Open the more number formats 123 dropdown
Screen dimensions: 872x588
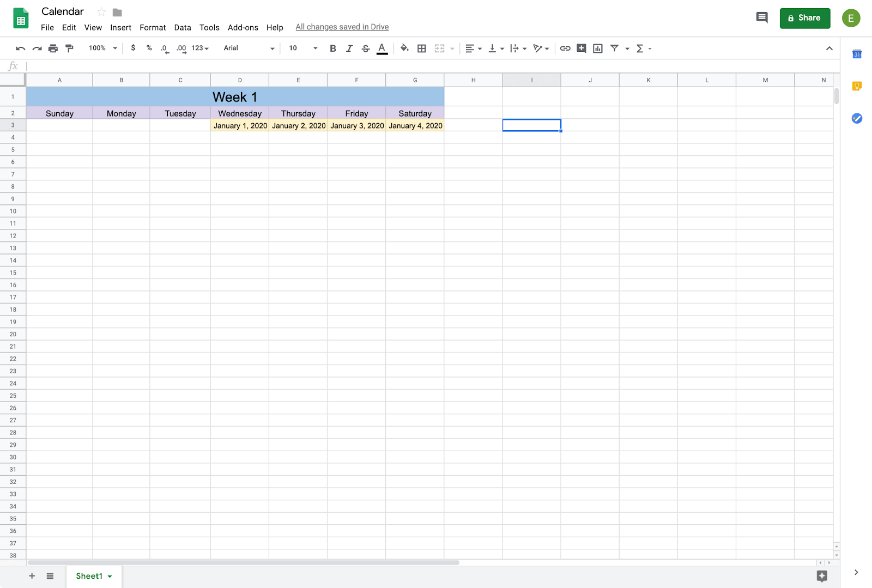click(x=200, y=48)
